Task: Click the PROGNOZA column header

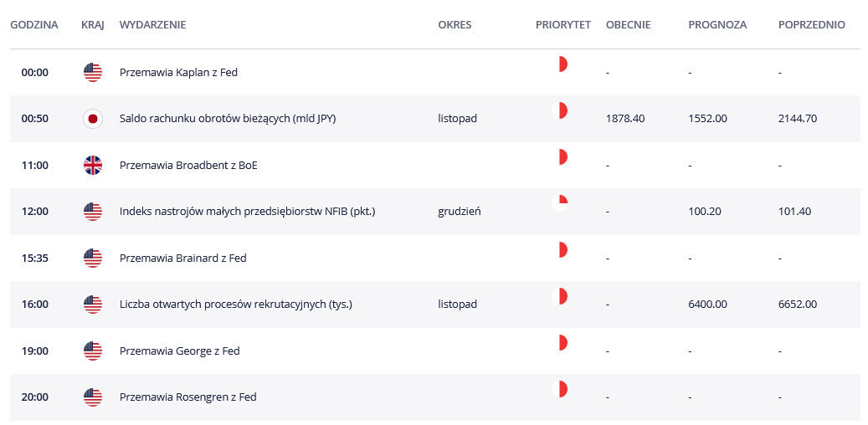Action: (x=717, y=25)
